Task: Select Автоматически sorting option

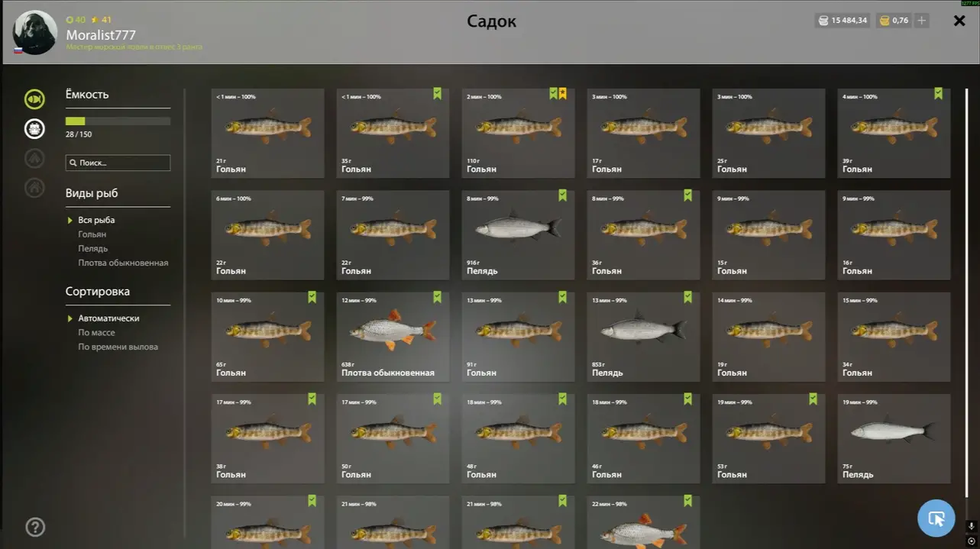Action: 108,318
